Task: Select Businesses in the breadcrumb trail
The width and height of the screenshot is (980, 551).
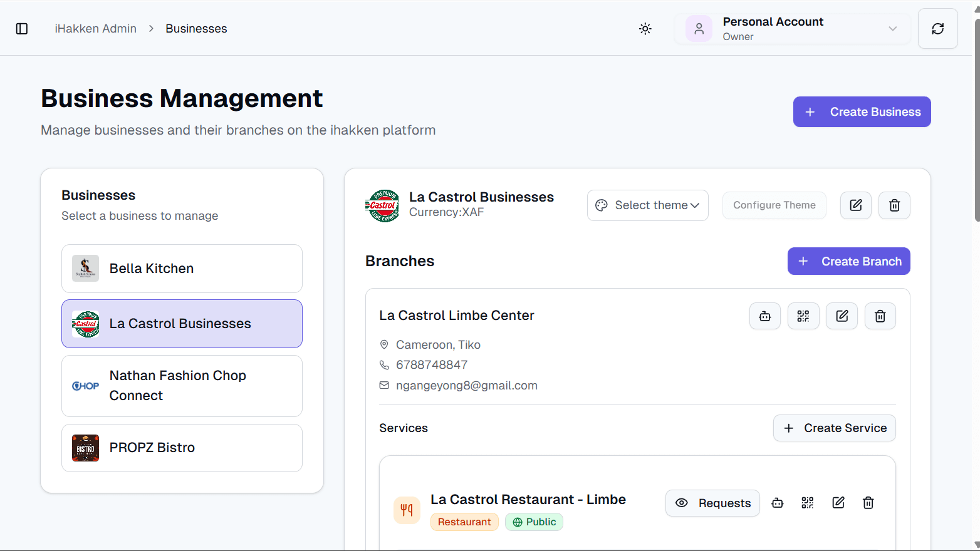Action: pyautogui.click(x=196, y=28)
